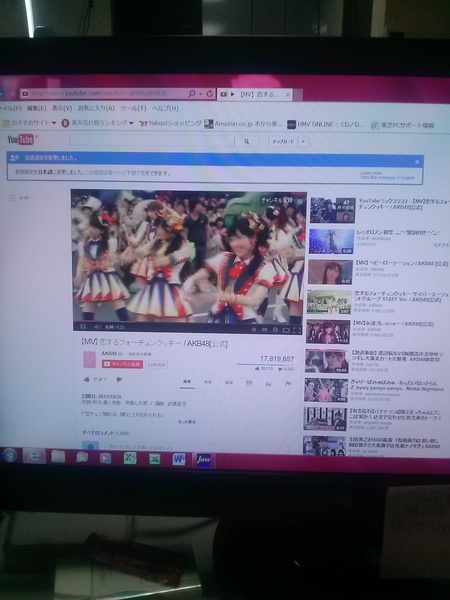The height and width of the screenshot is (600, 450).
Task: Click the Internet Explorer icon in the taskbar
Action: click(34, 456)
